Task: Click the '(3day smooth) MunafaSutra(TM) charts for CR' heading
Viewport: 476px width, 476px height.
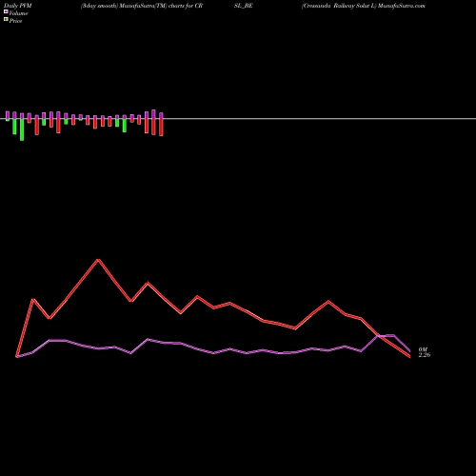Action: pos(142,6)
